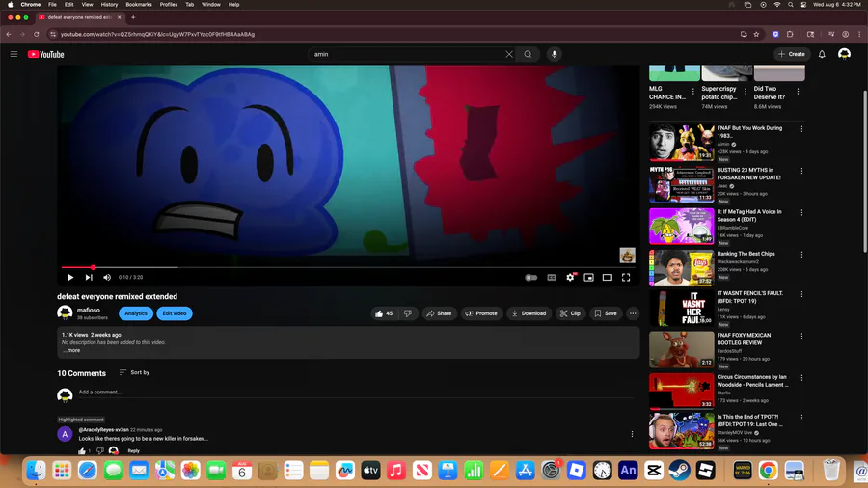This screenshot has height=488, width=868.
Task: Download the video
Action: point(529,313)
